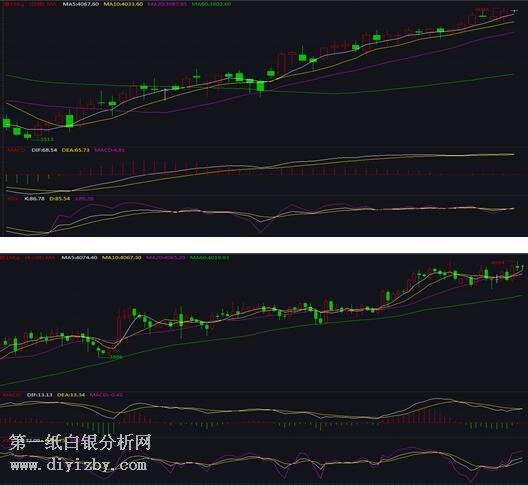The height and width of the screenshot is (485, 528).
Task: Click the MA5:4067.60 label in the top chart
Action: coord(81,4)
